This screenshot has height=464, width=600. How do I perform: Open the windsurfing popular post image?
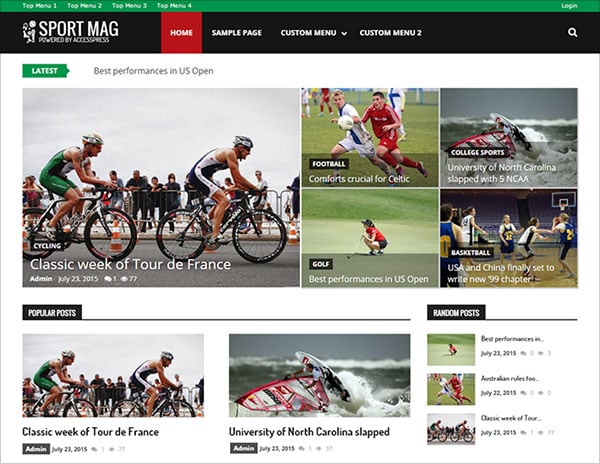320,375
